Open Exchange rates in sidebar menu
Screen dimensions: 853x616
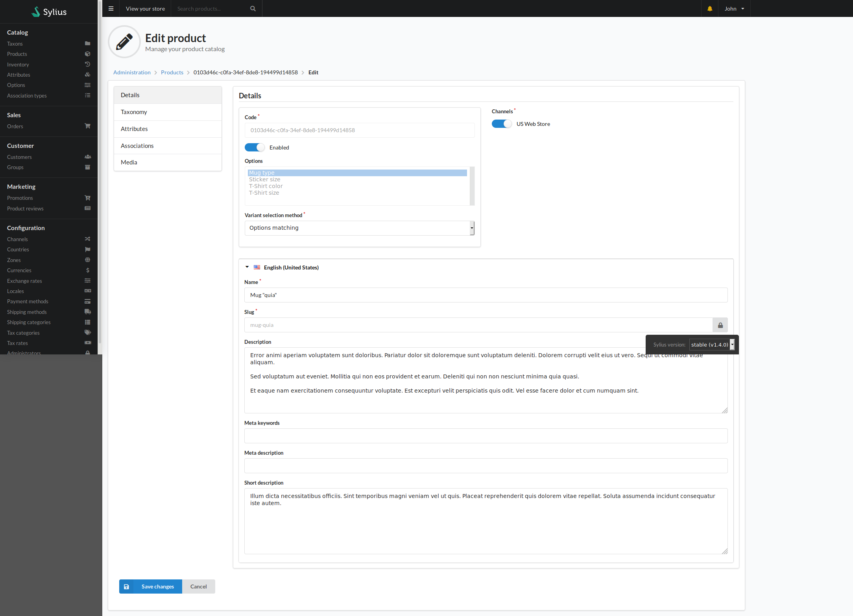pyautogui.click(x=24, y=281)
